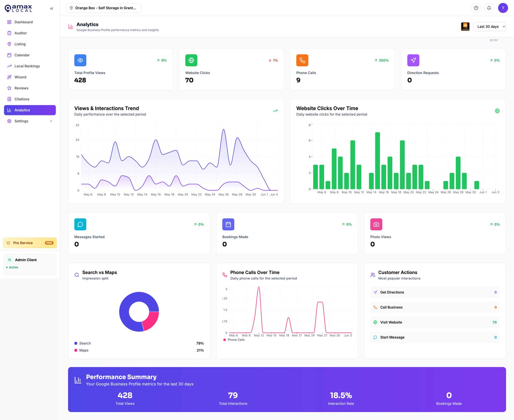Viewport: 514px width, 420px height.
Task: Click the Visit Website row
Action: (435, 322)
